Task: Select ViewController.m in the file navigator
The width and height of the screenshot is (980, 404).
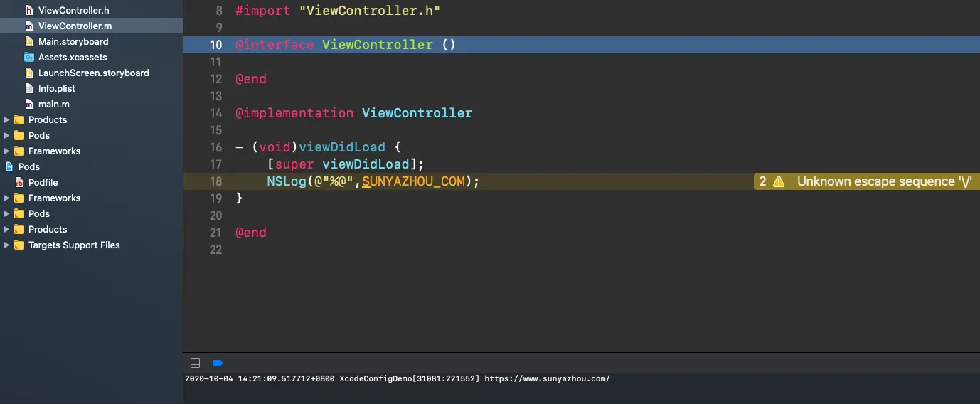Action: pyautogui.click(x=75, y=26)
